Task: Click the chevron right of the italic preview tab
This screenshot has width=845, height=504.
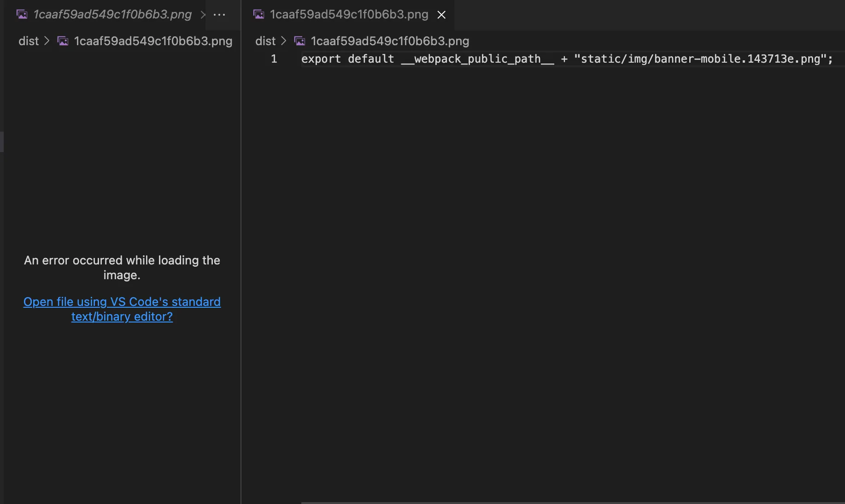Action: 203,15
